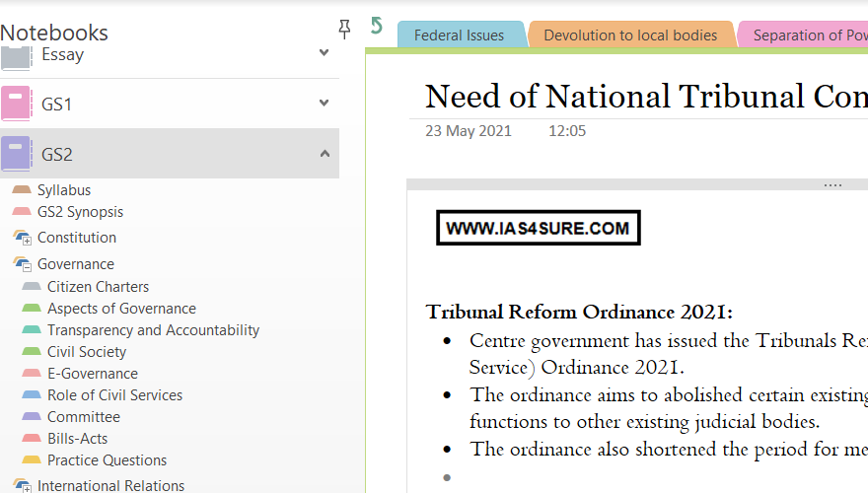
Task: Select the E-Governance section
Action: click(92, 374)
